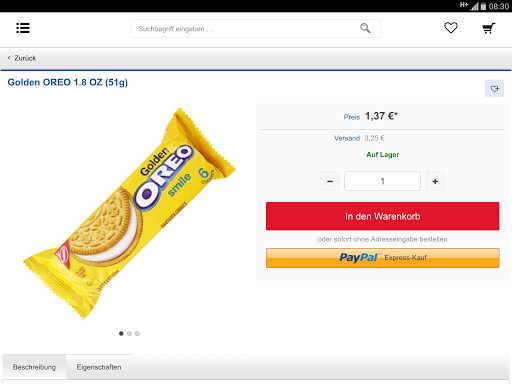Open the hamburger list menu
Screen dimensions: 512x384
coord(23,28)
